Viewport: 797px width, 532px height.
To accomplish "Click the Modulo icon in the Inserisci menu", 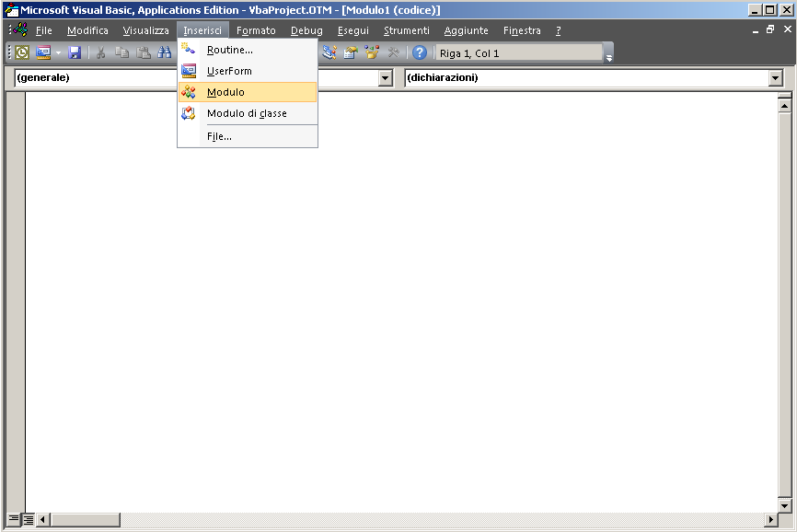I will pos(189,92).
